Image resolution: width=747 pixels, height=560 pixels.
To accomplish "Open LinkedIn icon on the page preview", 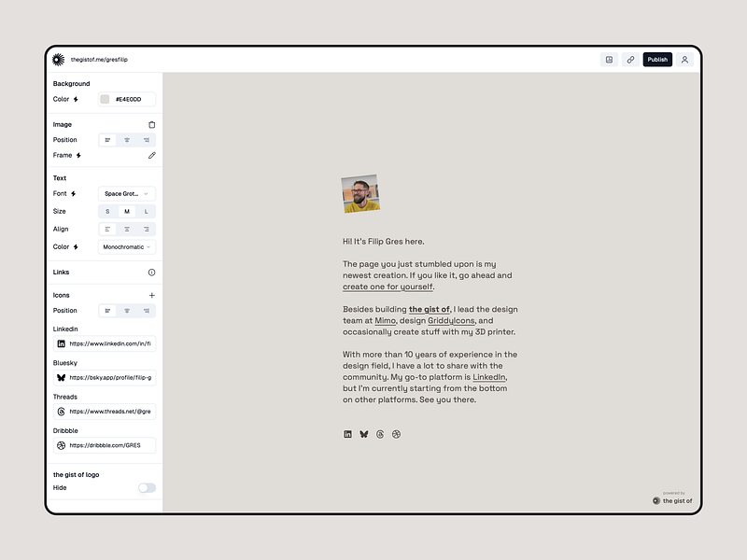I will [347, 434].
